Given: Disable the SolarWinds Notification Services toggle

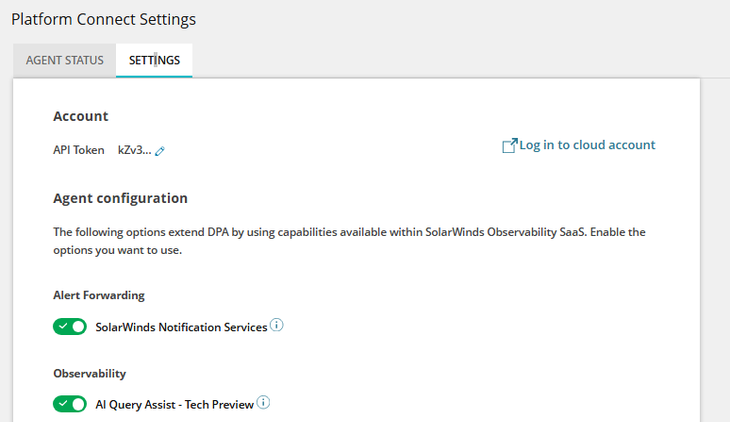Looking at the screenshot, I should (x=70, y=327).
